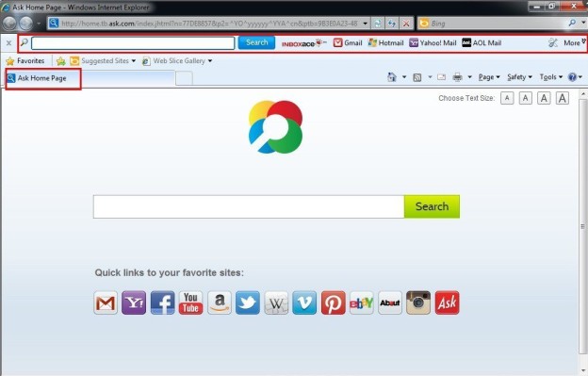Viewport: 588px width, 376px height.
Task: Focus the main page search box
Action: 249,206
